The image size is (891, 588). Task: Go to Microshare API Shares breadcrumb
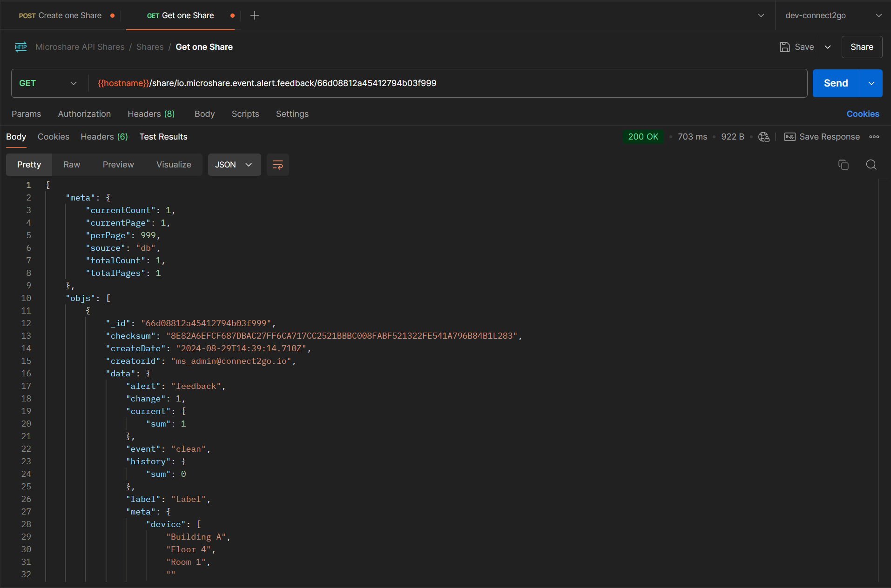(80, 47)
